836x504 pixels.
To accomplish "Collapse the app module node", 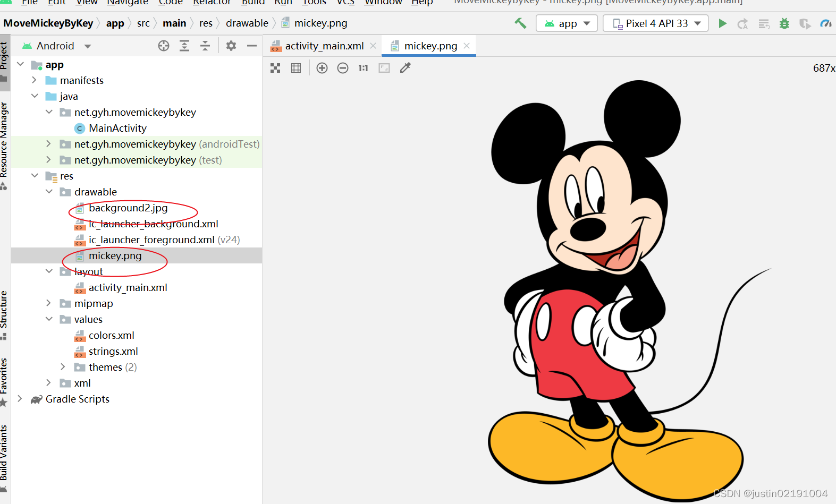I will tap(21, 64).
